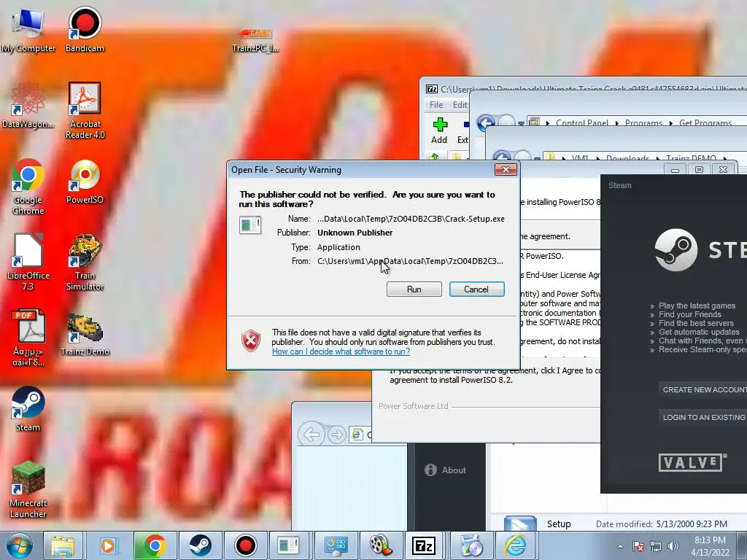Open My Computer desktop icon
The width and height of the screenshot is (747, 560).
coord(28,29)
